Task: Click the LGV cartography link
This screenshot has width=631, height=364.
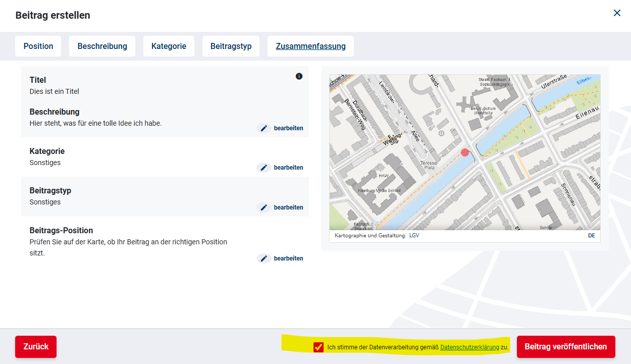Action: pos(414,236)
